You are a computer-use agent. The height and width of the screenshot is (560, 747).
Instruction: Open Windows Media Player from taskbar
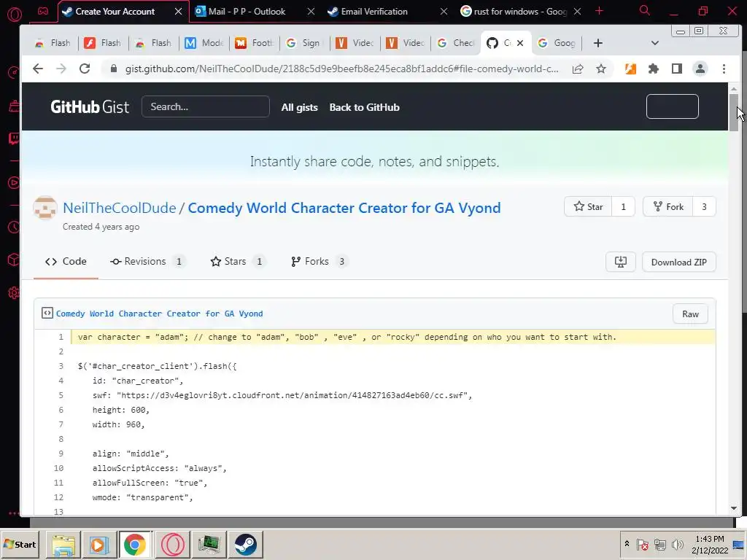coord(98,544)
